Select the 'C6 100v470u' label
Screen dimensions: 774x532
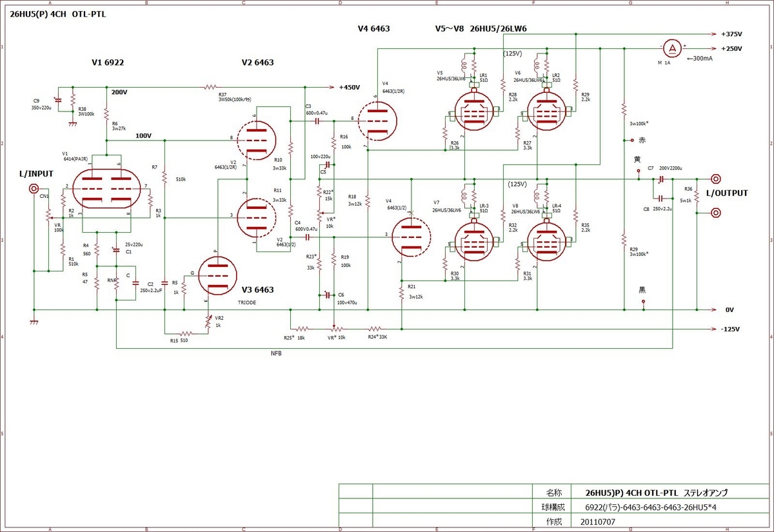tap(348, 299)
